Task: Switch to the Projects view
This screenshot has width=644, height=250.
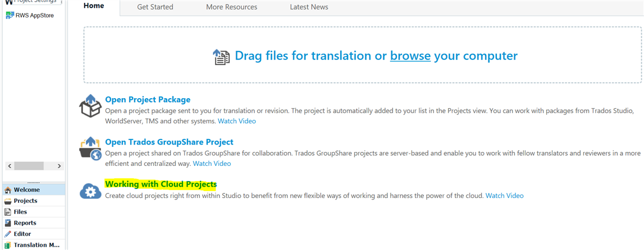Action: 34,201
